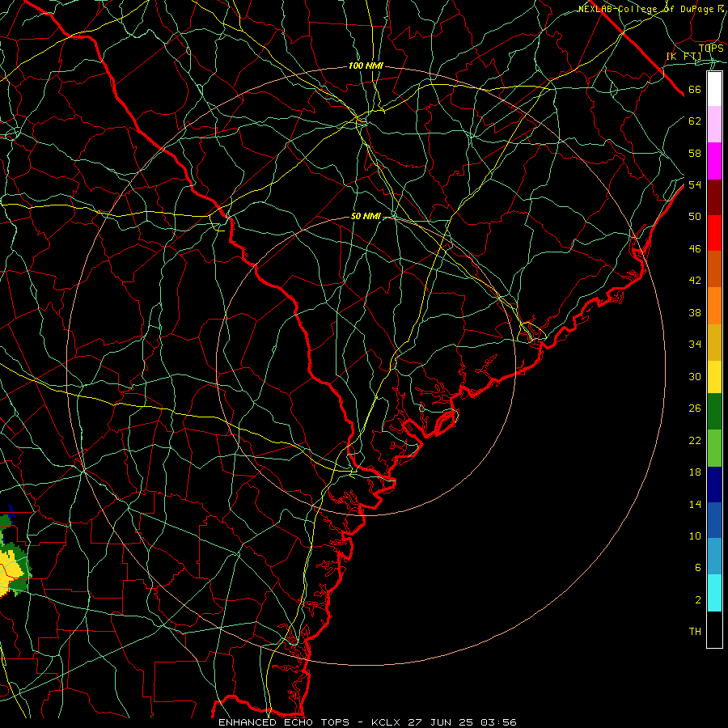Screen dimensions: 728x728
Task: Click the light green legend swatch
Action: (714, 448)
